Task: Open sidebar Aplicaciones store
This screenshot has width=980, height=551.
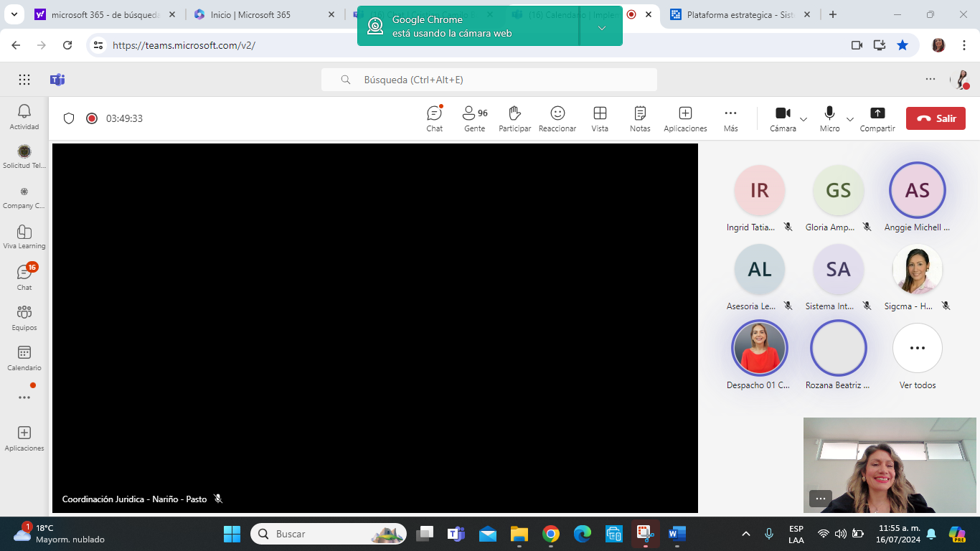Action: (24, 438)
